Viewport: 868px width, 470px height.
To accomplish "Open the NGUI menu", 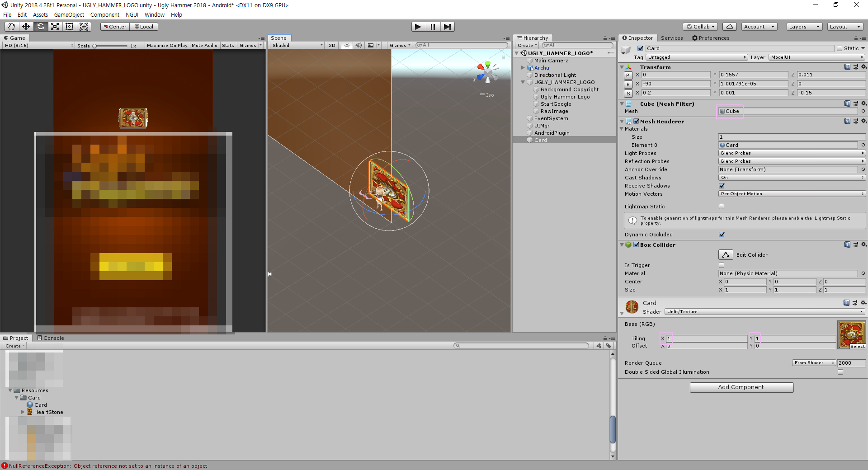I will [132, 14].
